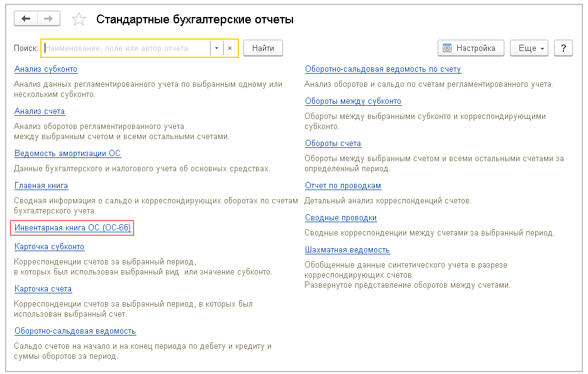Open the search field history dropdown arrow
Image resolution: width=588 pixels, height=374 pixels.
point(216,48)
